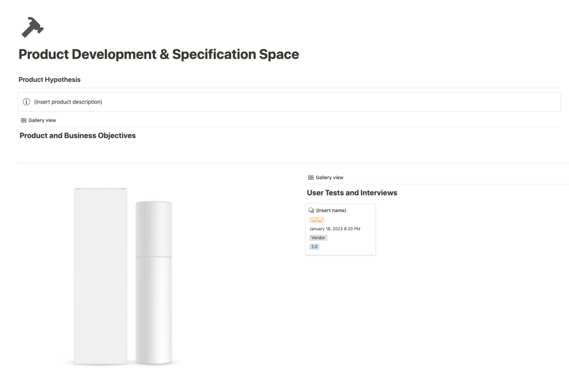Click the hammer page icon
569x392 pixels.
(33, 27)
